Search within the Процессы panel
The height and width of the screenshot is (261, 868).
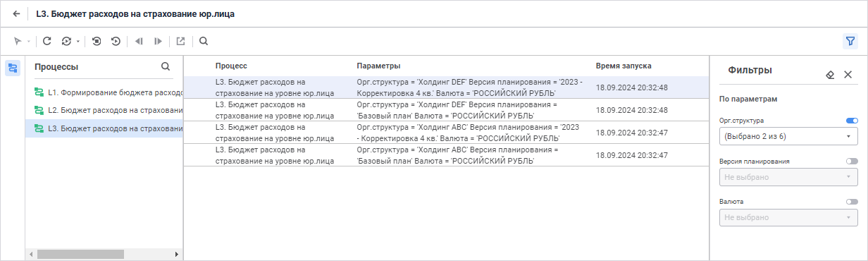click(166, 66)
